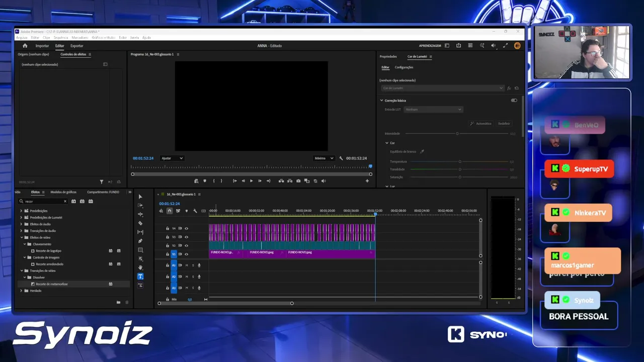This screenshot has width=644, height=362.
Task: Select the Slip tool
Action: (140, 232)
